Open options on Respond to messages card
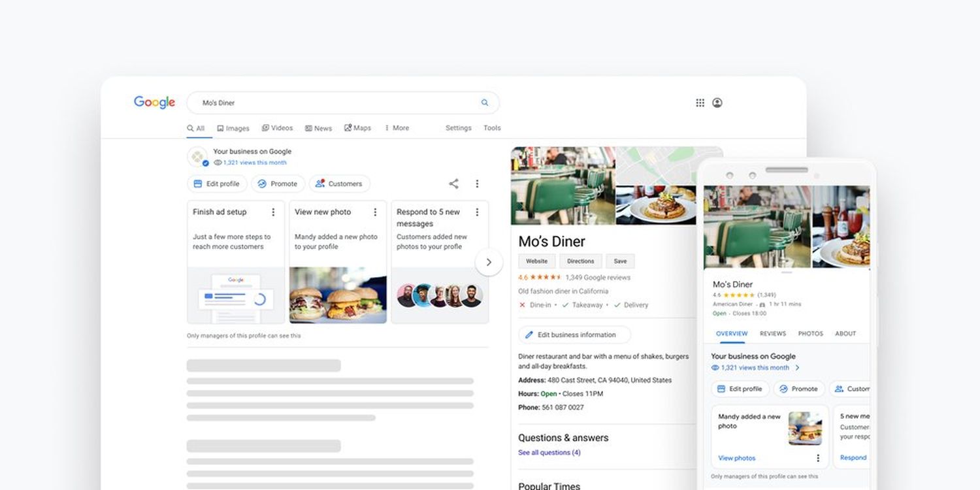 (x=477, y=212)
